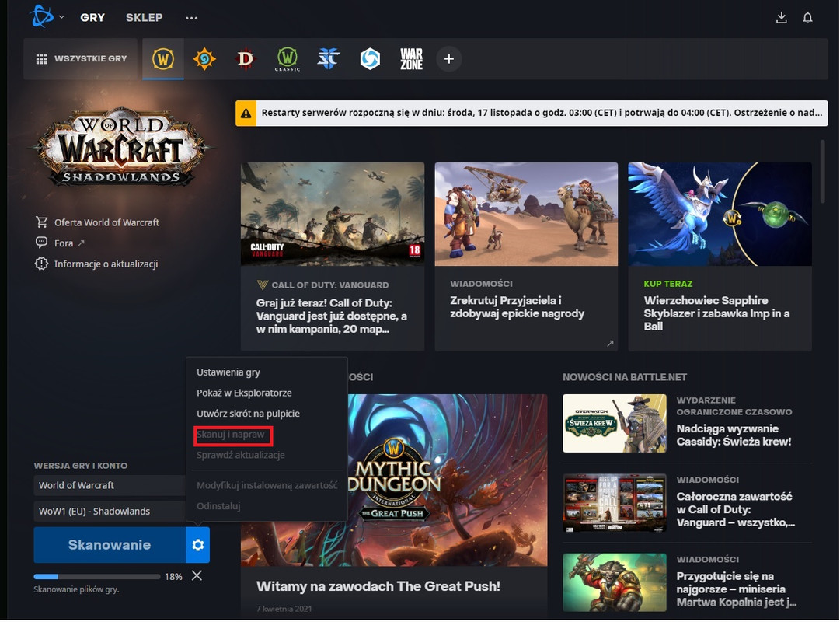
Task: Choose Modyfikuj instalowaną zawartość
Action: pos(267,485)
